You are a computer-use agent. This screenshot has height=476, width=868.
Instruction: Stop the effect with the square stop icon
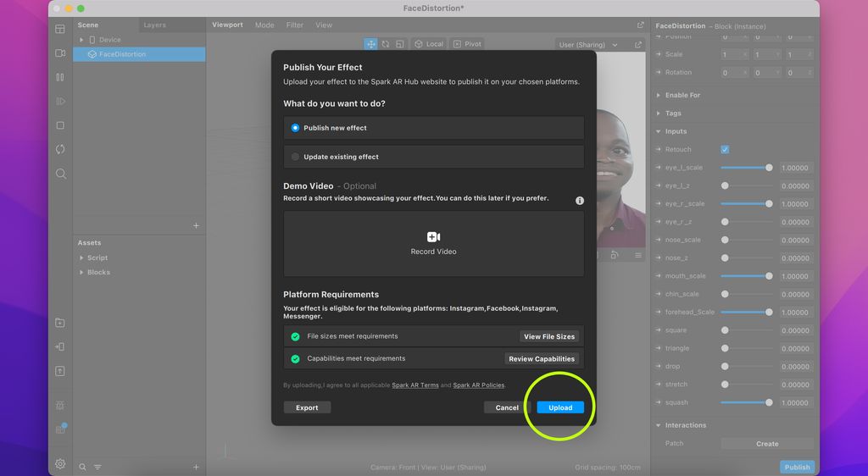(x=60, y=125)
